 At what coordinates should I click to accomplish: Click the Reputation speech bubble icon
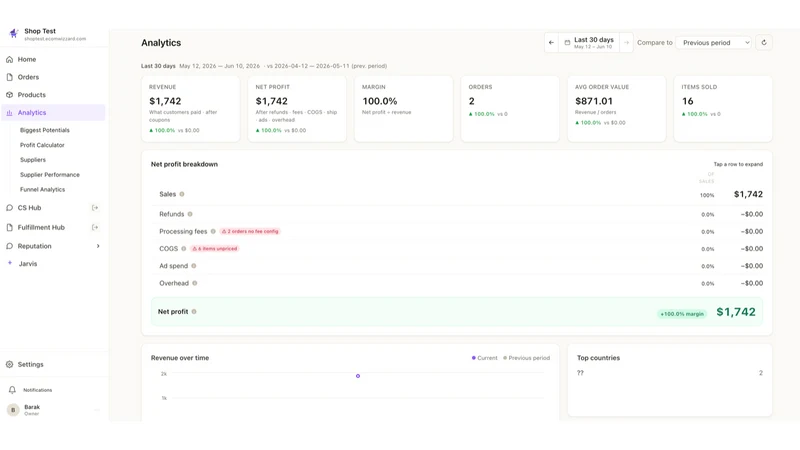pos(9,246)
